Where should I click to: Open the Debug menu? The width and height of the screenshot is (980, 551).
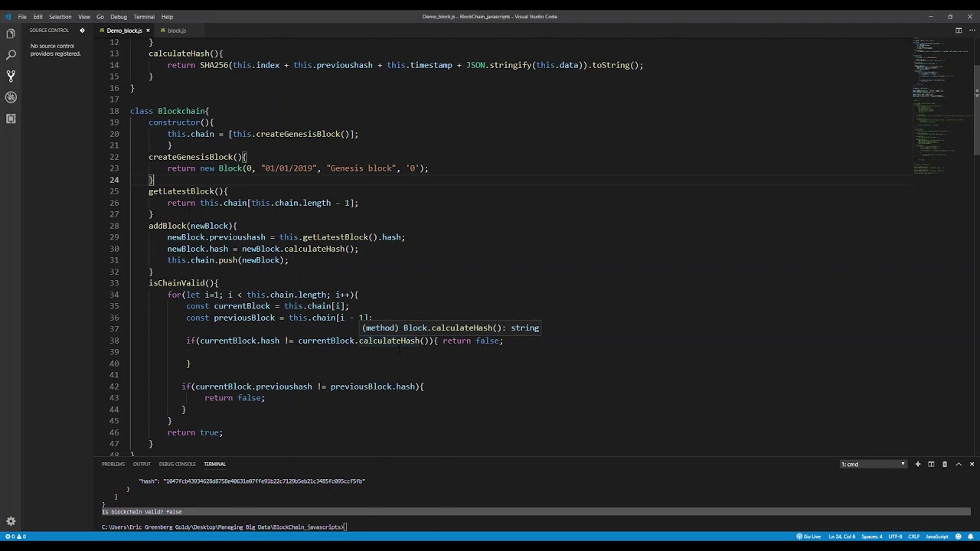pos(118,17)
